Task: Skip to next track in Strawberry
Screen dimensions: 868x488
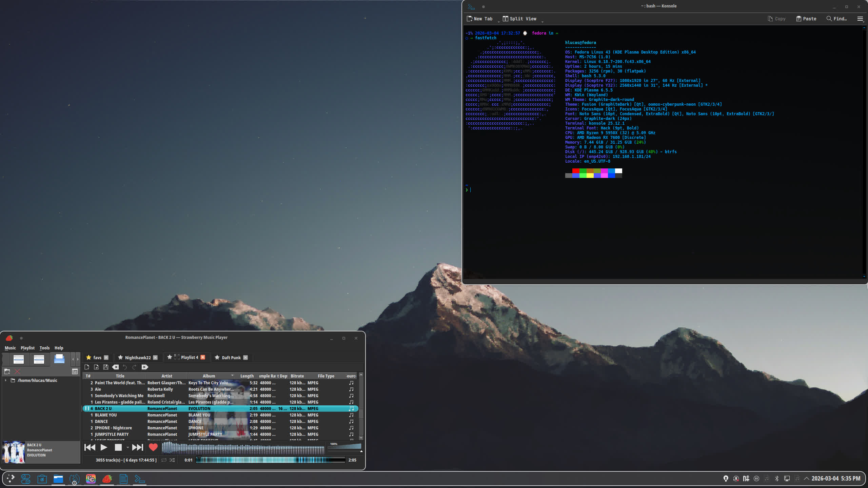Action: click(137, 447)
